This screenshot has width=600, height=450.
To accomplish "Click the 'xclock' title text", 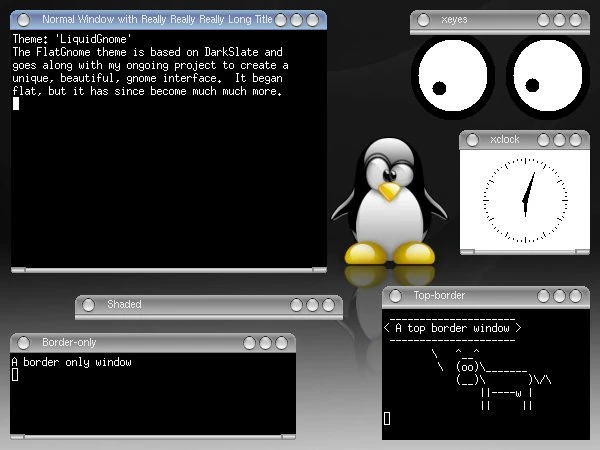I will (x=505, y=139).
